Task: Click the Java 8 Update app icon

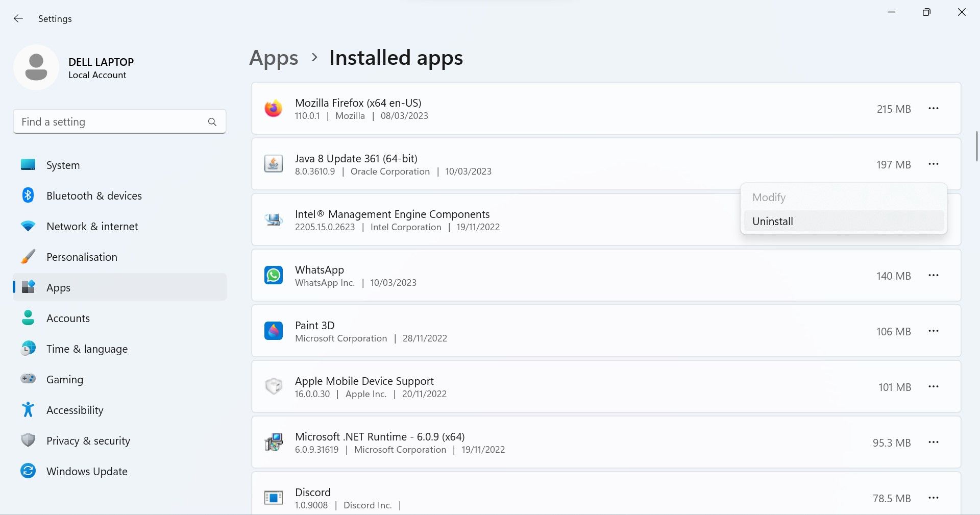Action: pyautogui.click(x=274, y=164)
